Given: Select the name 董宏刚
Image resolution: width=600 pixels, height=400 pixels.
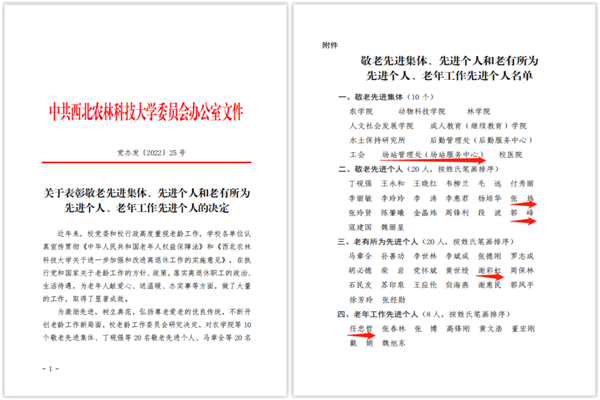Looking at the screenshot, I should (x=523, y=329).
